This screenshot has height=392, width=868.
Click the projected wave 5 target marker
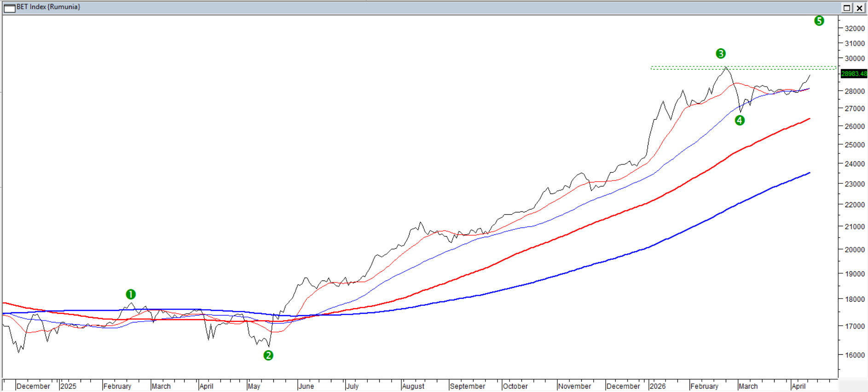pos(819,21)
